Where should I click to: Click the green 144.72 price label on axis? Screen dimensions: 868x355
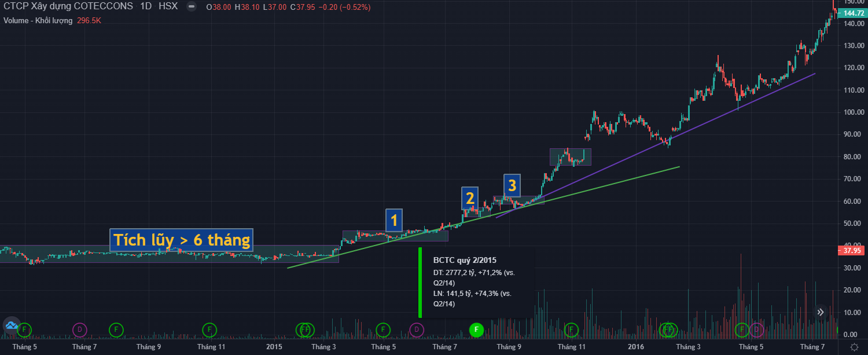[x=854, y=13]
